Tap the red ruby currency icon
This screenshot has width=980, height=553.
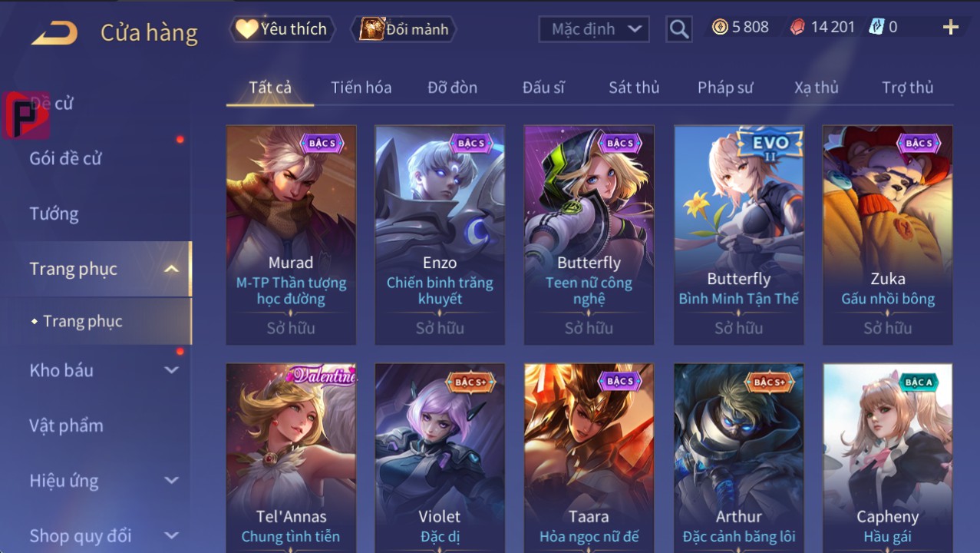coord(797,28)
